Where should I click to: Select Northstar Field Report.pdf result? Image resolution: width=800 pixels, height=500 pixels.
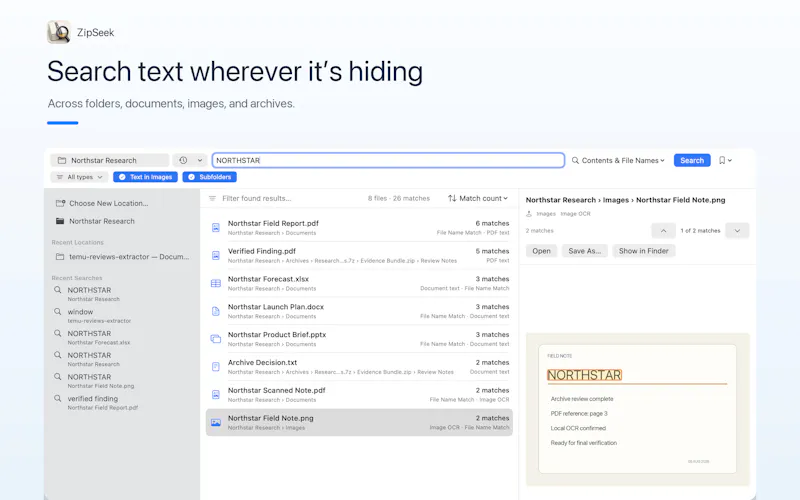(360, 228)
